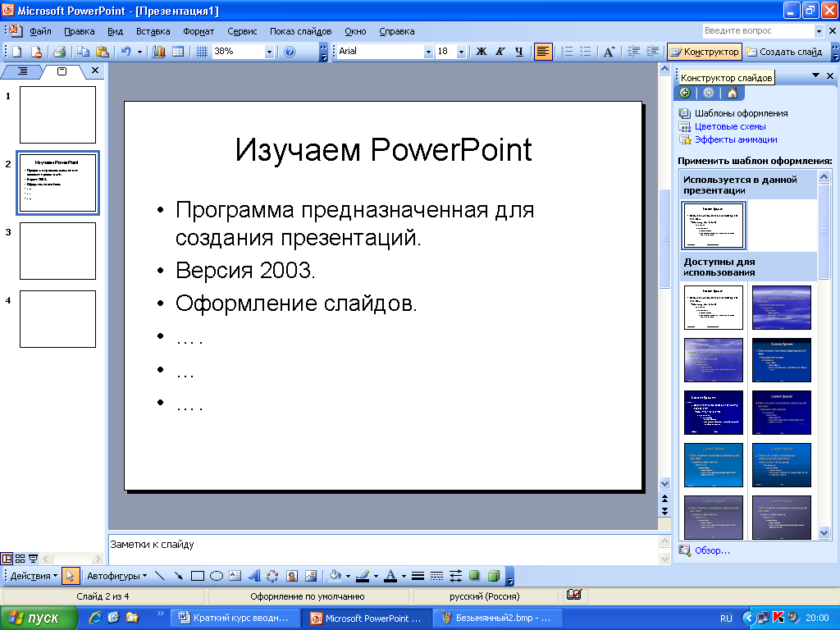Click the Paste clipboard icon
This screenshot has width=840, height=630.
(x=103, y=52)
